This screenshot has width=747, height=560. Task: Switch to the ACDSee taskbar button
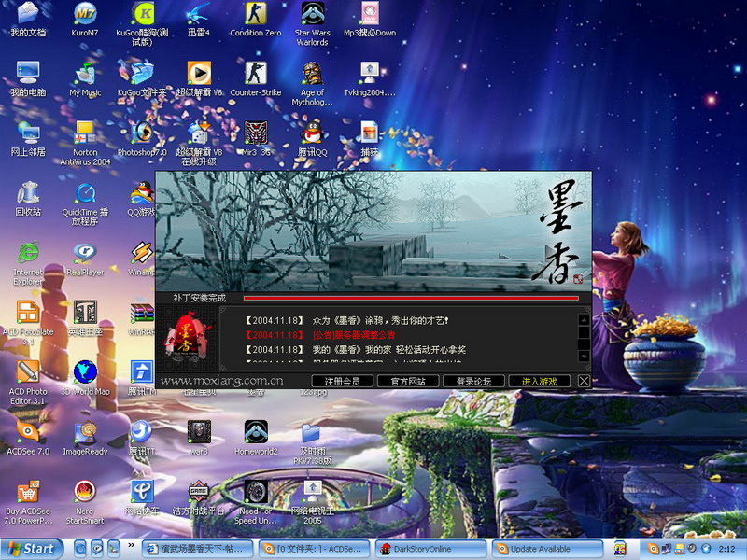[x=315, y=549]
